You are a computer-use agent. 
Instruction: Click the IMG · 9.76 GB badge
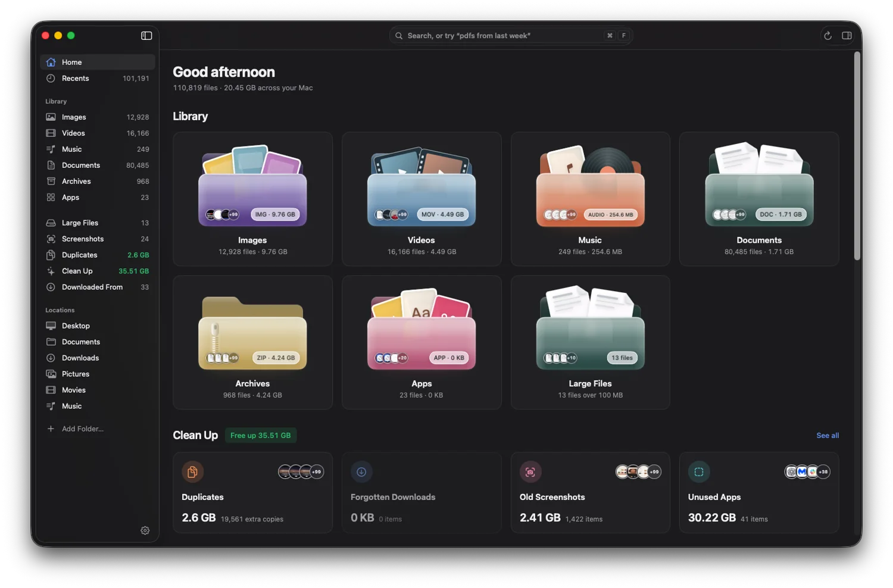(x=275, y=214)
